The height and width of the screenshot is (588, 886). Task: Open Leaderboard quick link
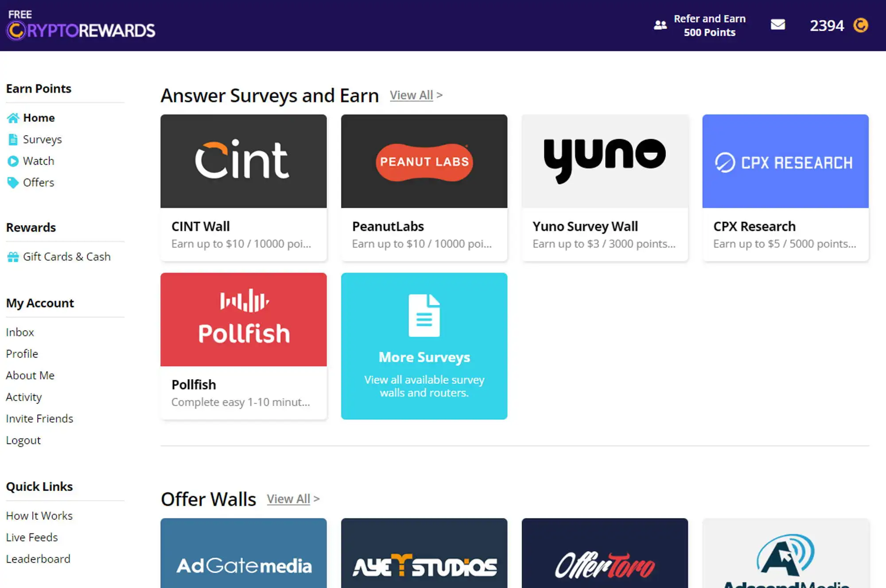click(x=38, y=559)
